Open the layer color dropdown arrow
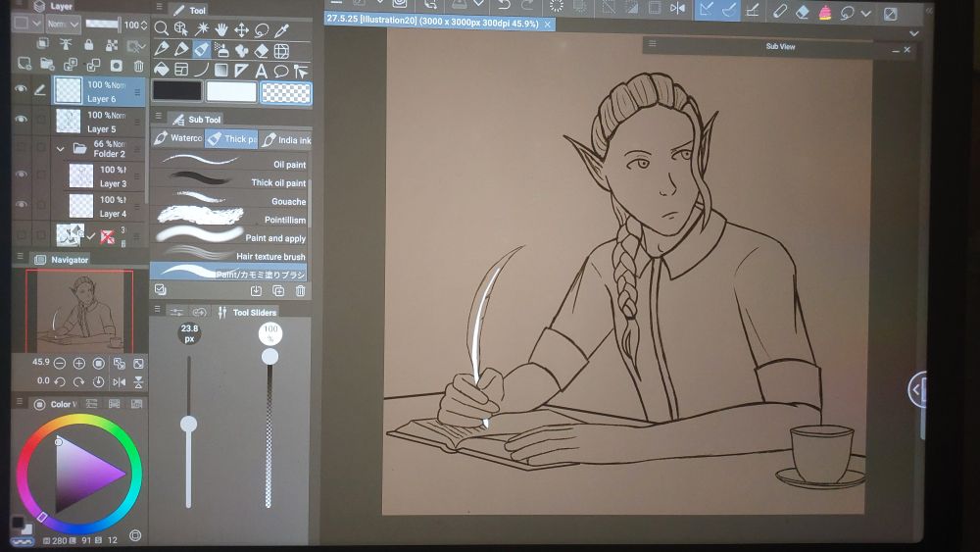Screen dimensions: 980x552 click(x=37, y=24)
